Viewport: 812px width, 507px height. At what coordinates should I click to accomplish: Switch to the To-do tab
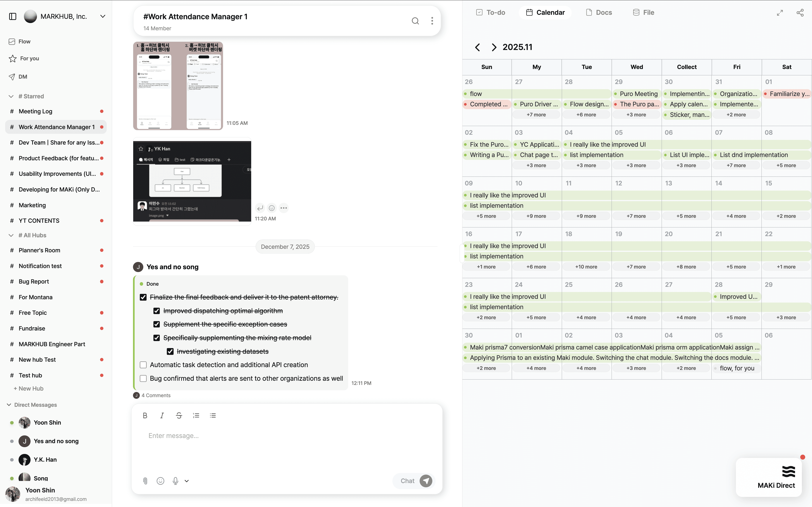(491, 12)
